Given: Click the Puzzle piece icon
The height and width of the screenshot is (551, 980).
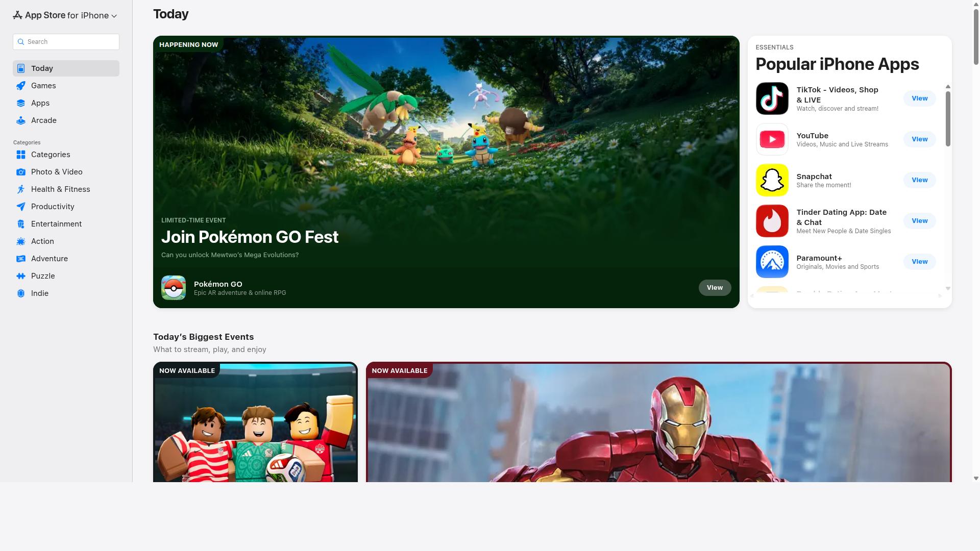Looking at the screenshot, I should [21, 276].
